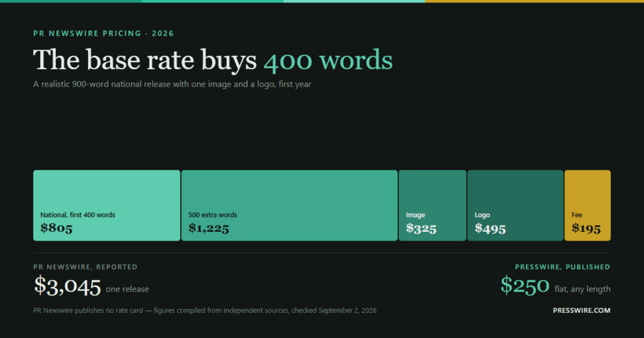Select the Logo $495 segment

coord(516,205)
